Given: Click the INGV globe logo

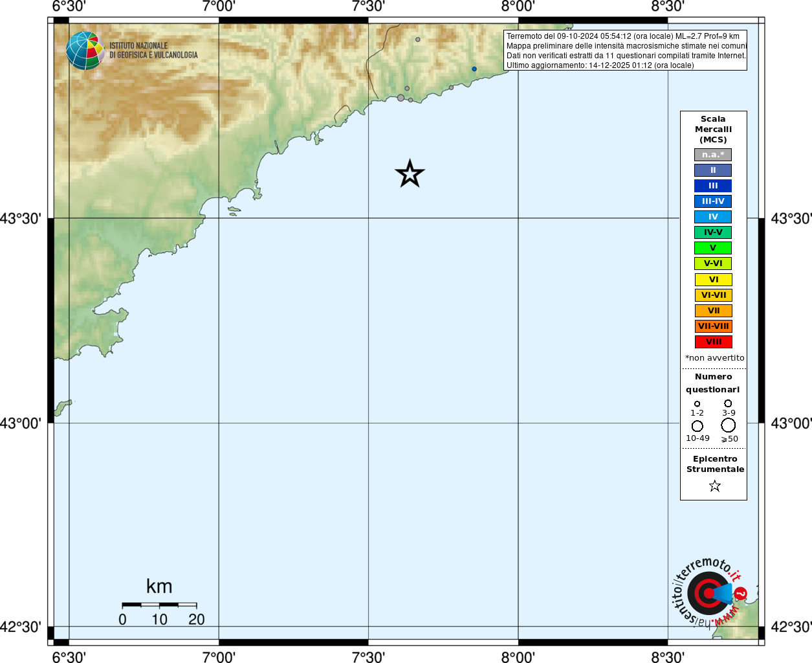Looking at the screenshot, I should [x=85, y=51].
